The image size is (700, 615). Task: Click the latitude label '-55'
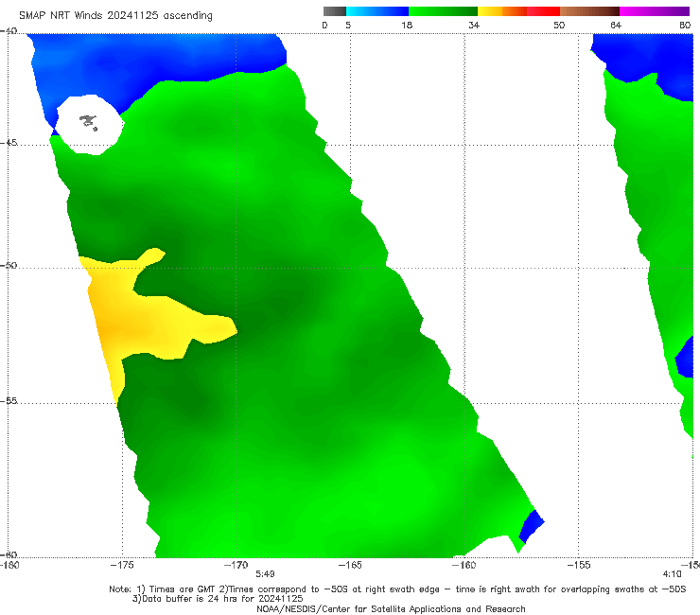click(x=9, y=401)
